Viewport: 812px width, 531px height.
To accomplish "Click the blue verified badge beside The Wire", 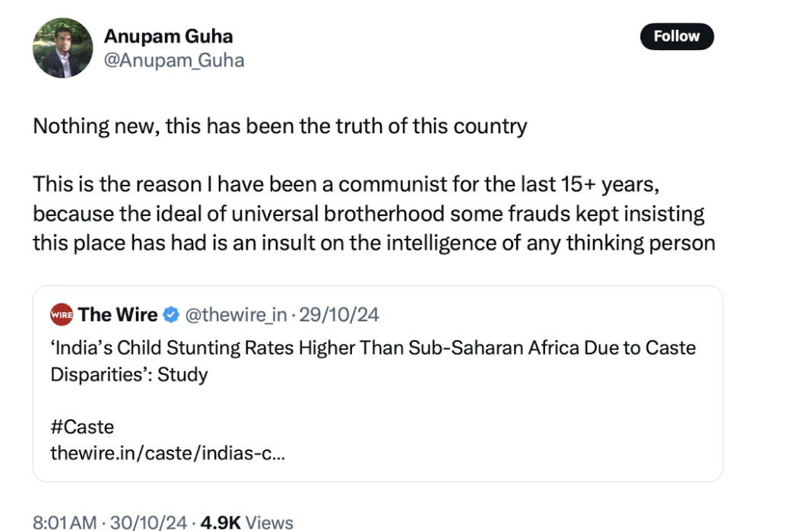I will click(x=172, y=314).
